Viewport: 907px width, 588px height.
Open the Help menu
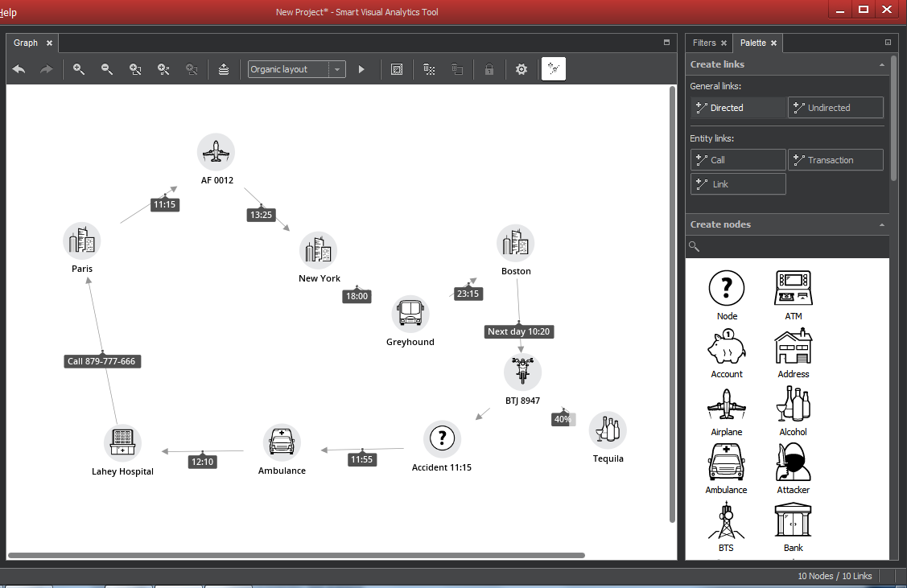9,12
